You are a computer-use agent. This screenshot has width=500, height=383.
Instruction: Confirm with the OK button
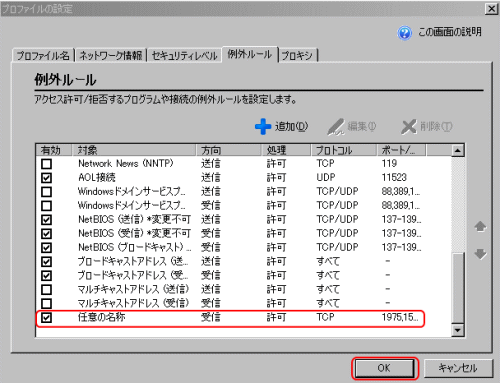[384, 368]
